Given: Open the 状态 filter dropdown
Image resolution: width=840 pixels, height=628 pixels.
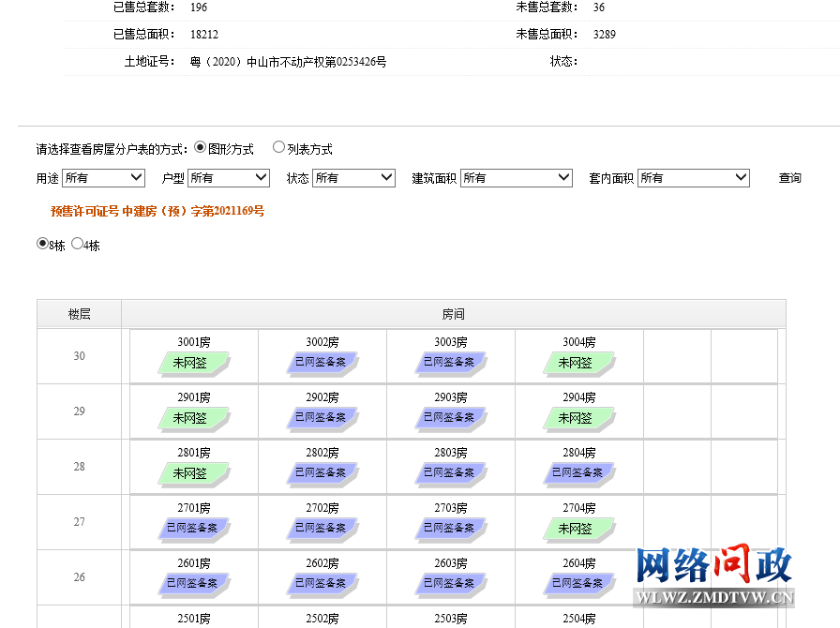Looking at the screenshot, I should point(353,177).
